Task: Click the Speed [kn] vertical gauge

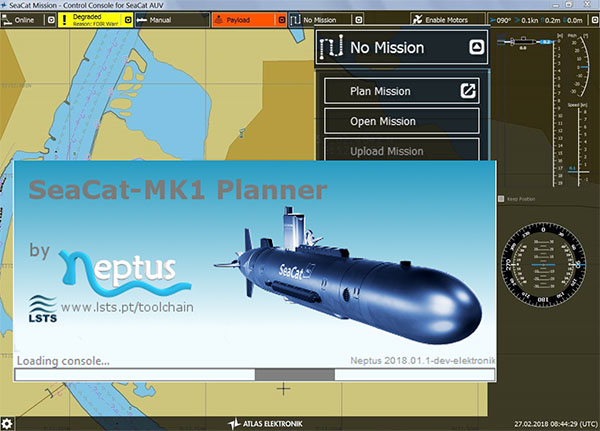Action: tap(580, 145)
